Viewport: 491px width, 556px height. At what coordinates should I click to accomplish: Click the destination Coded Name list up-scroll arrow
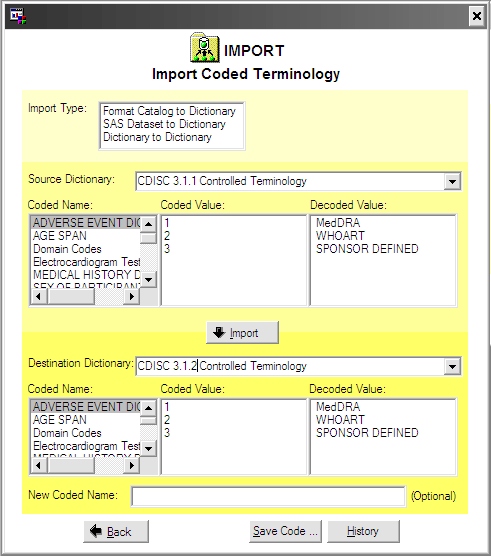(x=149, y=408)
